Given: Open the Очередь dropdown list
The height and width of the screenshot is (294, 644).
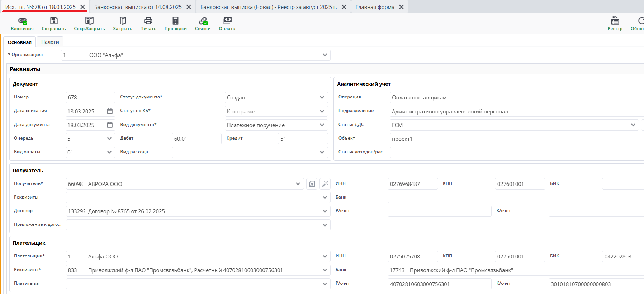Looking at the screenshot, I should pyautogui.click(x=109, y=139).
